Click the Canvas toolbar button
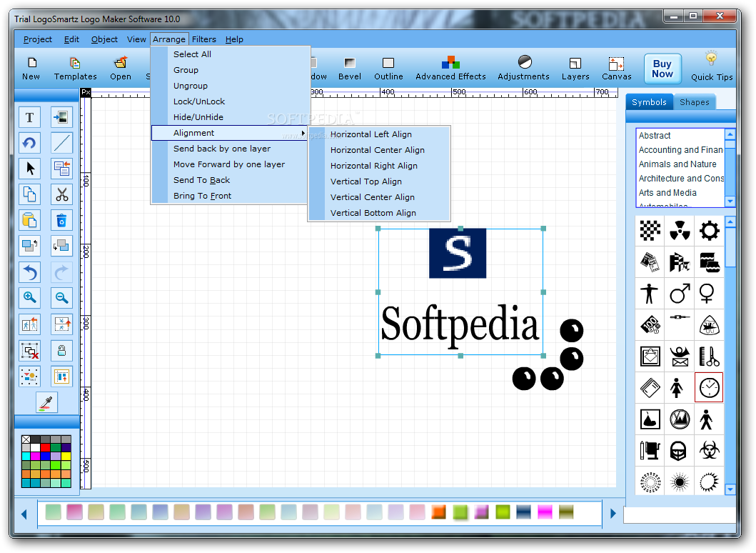Viewport: 756px width, 553px height. tap(616, 69)
